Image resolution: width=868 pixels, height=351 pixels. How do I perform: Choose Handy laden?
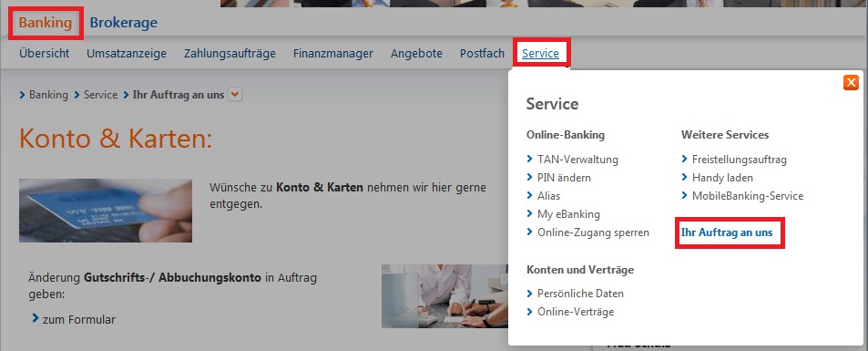tap(722, 178)
